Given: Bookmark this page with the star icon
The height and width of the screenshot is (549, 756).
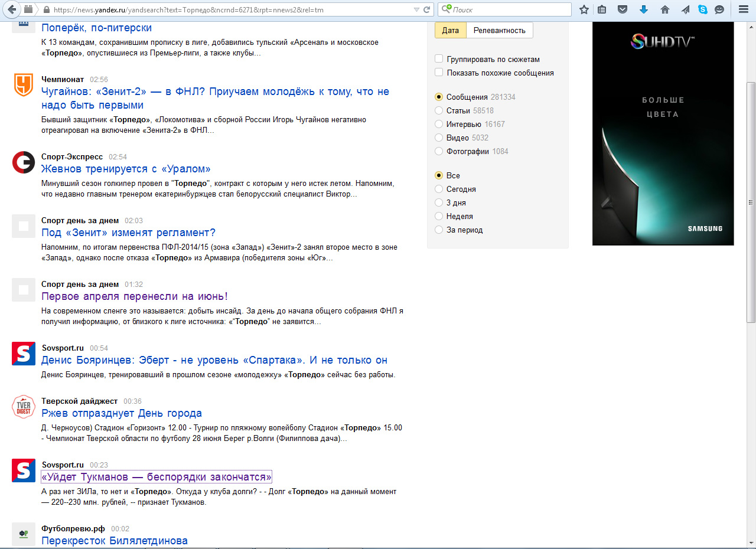Looking at the screenshot, I should click(x=584, y=9).
